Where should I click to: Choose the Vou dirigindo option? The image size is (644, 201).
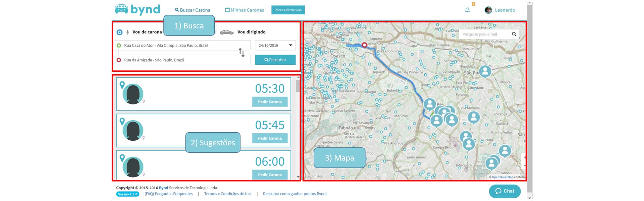(251, 32)
